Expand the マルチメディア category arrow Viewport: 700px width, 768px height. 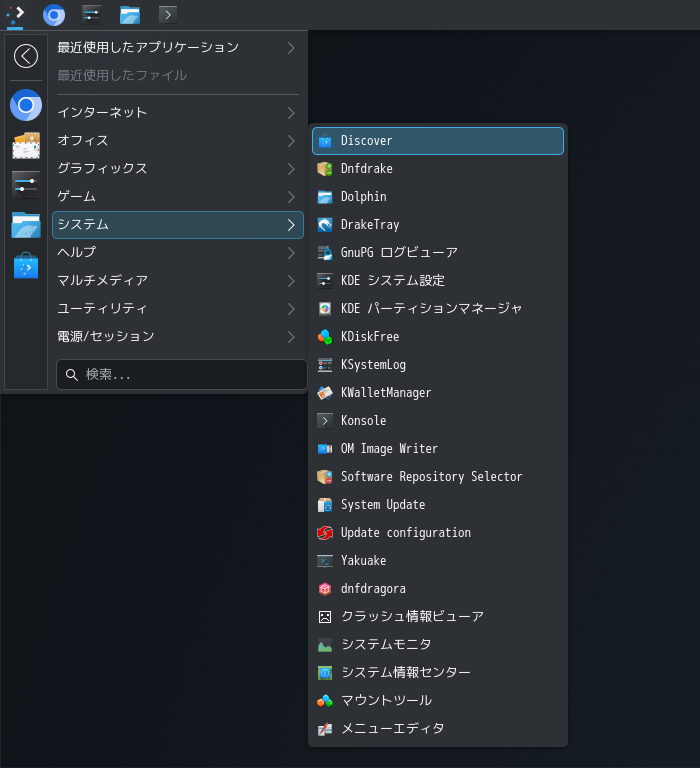coord(291,281)
